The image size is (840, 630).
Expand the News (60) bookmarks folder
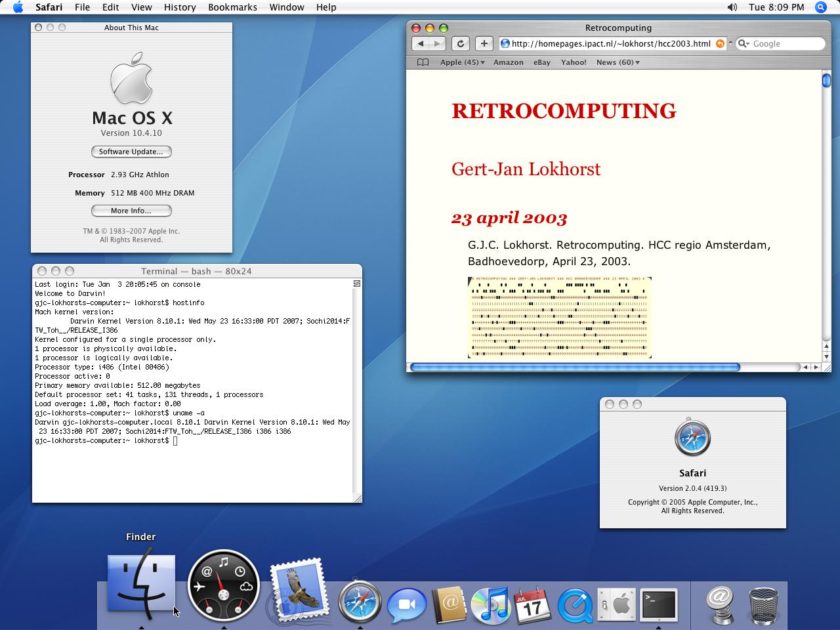618,62
